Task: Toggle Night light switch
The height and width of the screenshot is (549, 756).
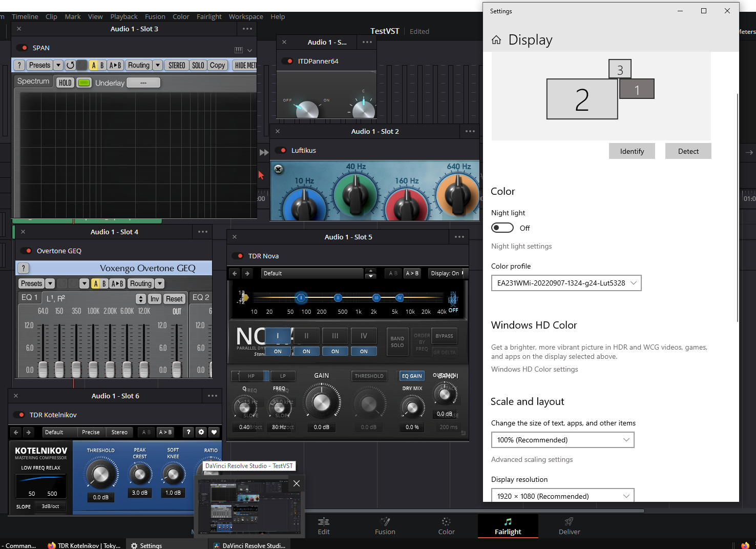Action: point(502,228)
